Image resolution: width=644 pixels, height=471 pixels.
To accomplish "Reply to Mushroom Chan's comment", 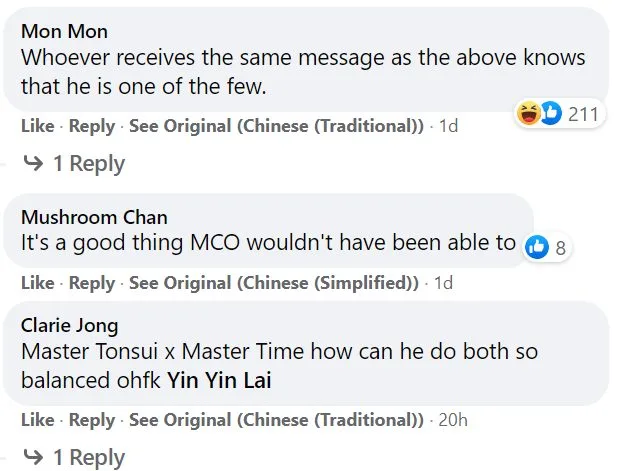I will tap(92, 283).
